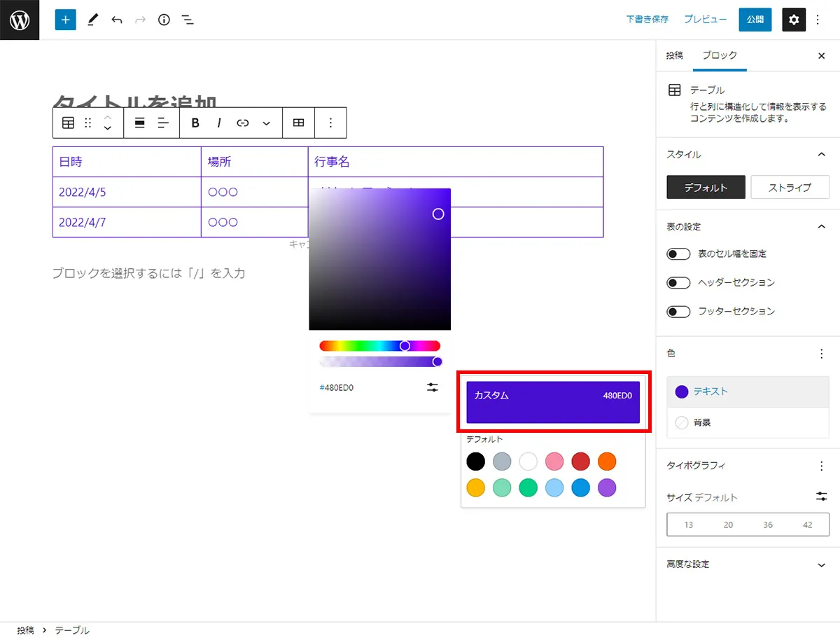The image size is (840, 638).
Task: Select the ブロック tab in sidebar
Action: click(x=720, y=55)
